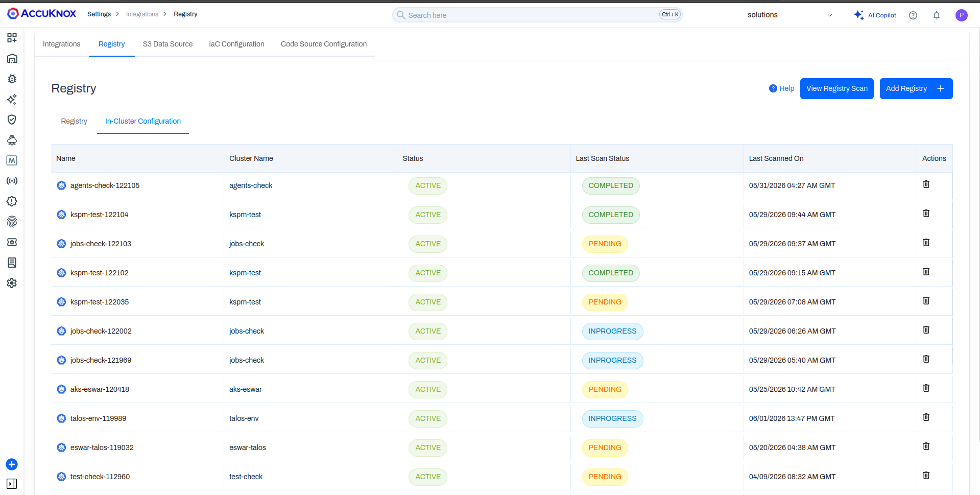Focus the Search here field
This screenshot has width=980, height=495.
pos(537,15)
